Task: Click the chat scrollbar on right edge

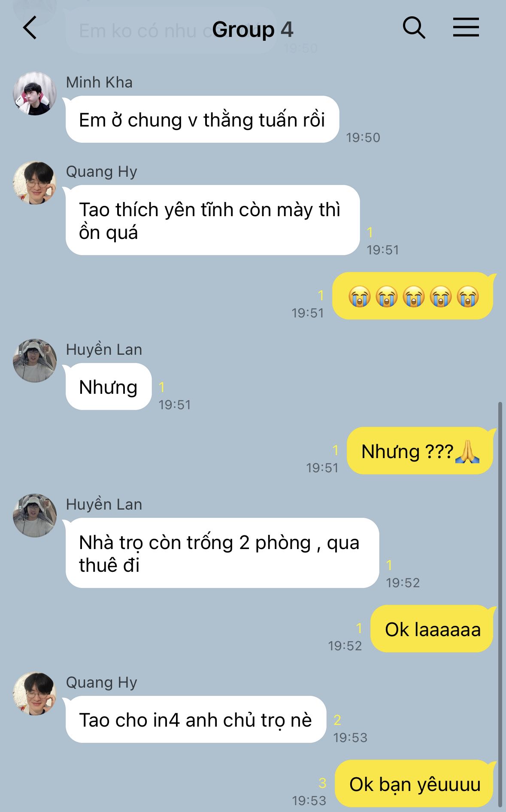Action: 500,604
